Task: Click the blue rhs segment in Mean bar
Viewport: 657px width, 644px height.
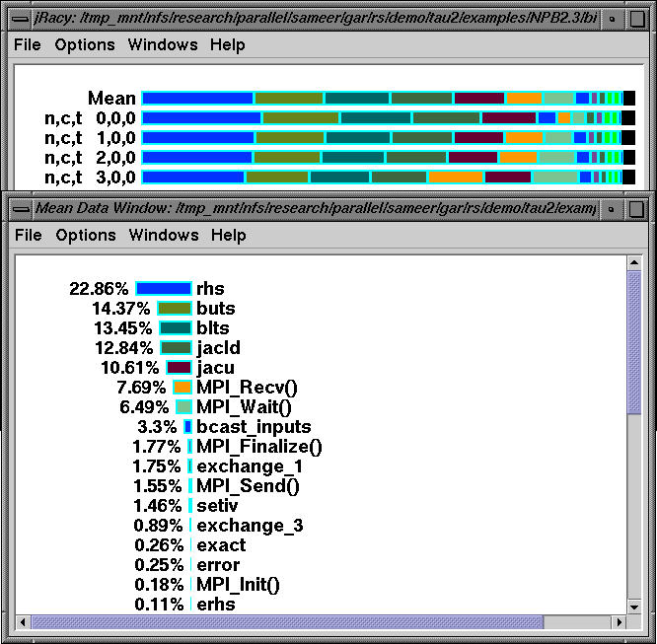Action: 197,98
